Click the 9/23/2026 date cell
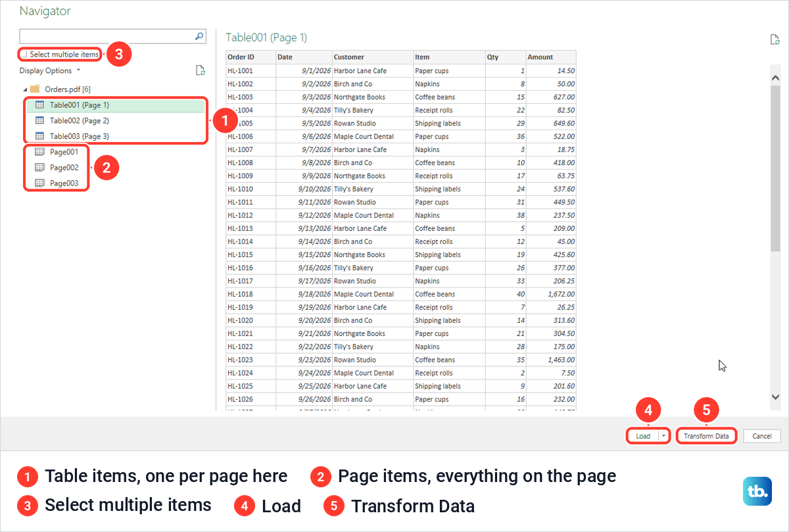Screen dimensions: 789x532 tap(304, 360)
